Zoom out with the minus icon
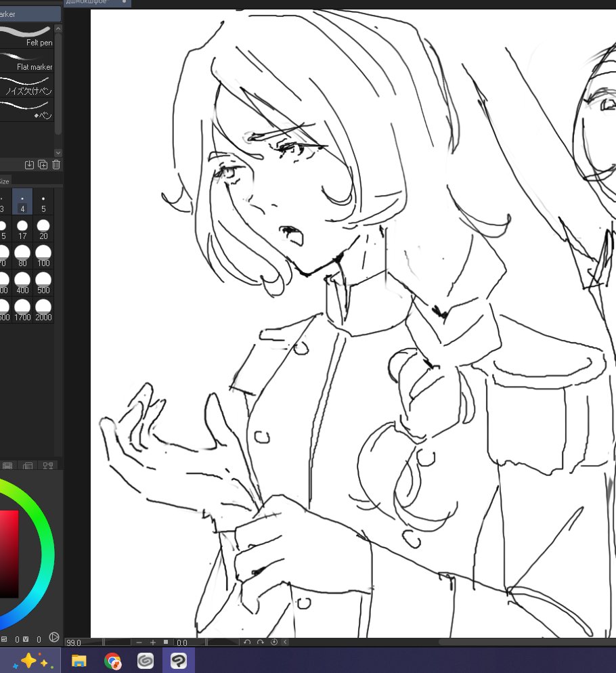616x673 pixels. (139, 643)
